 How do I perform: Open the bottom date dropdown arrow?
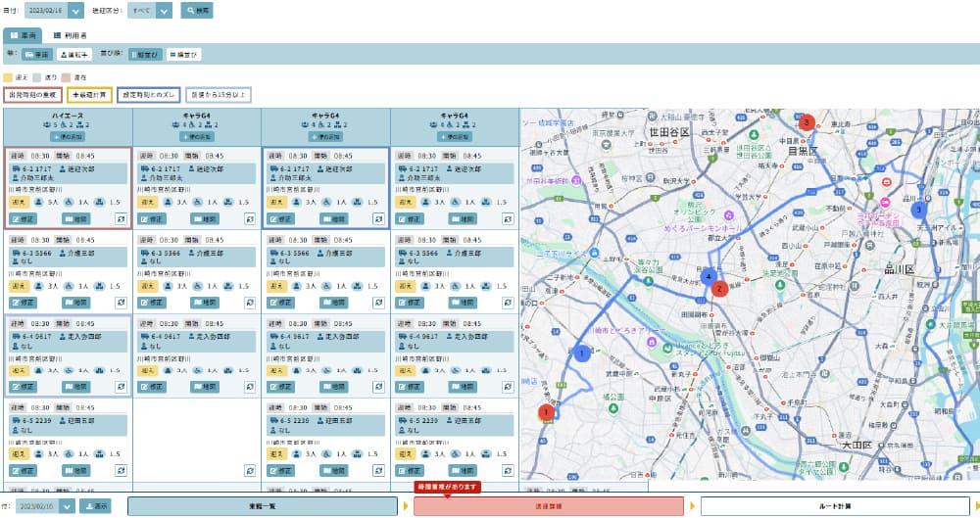click(67, 506)
